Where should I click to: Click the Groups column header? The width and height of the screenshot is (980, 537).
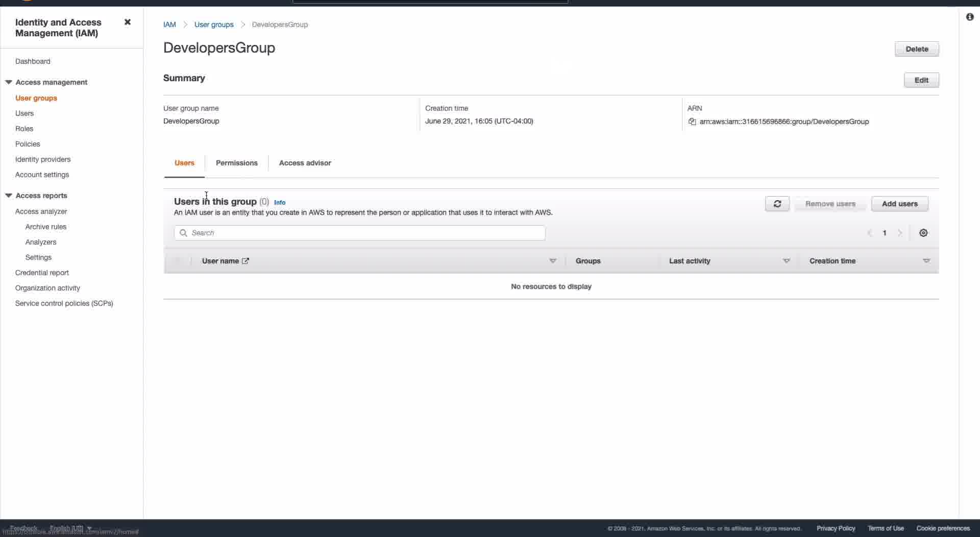click(588, 261)
